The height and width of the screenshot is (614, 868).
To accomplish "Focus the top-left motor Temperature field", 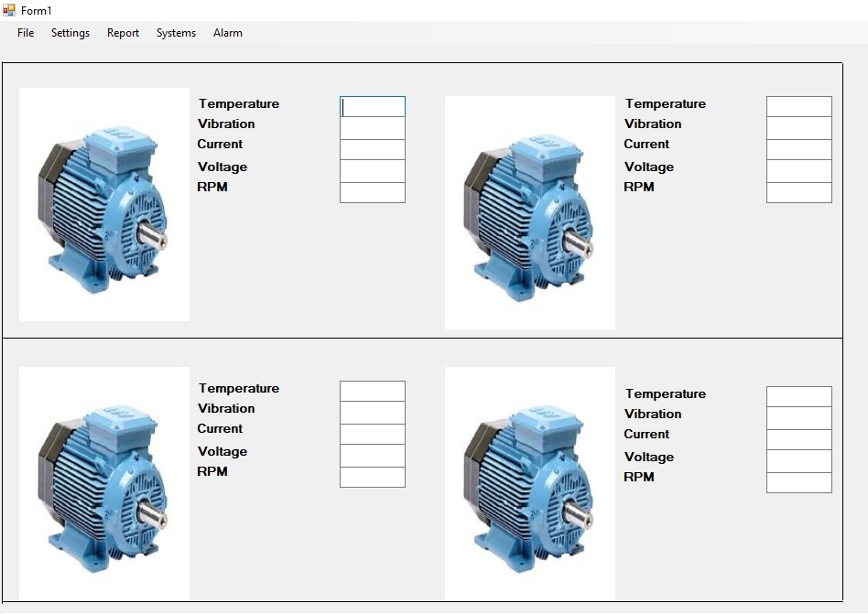I will [373, 107].
